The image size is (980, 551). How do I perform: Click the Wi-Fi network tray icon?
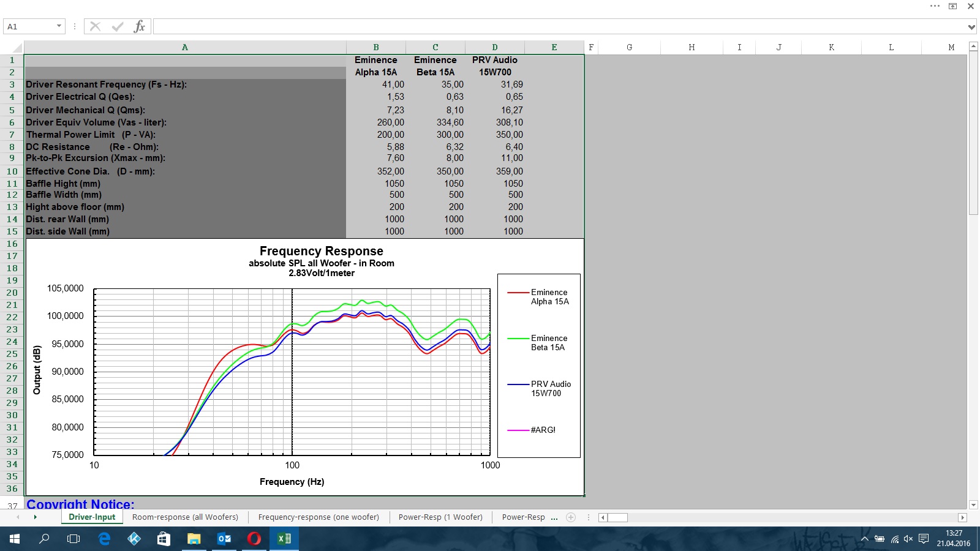click(x=895, y=539)
